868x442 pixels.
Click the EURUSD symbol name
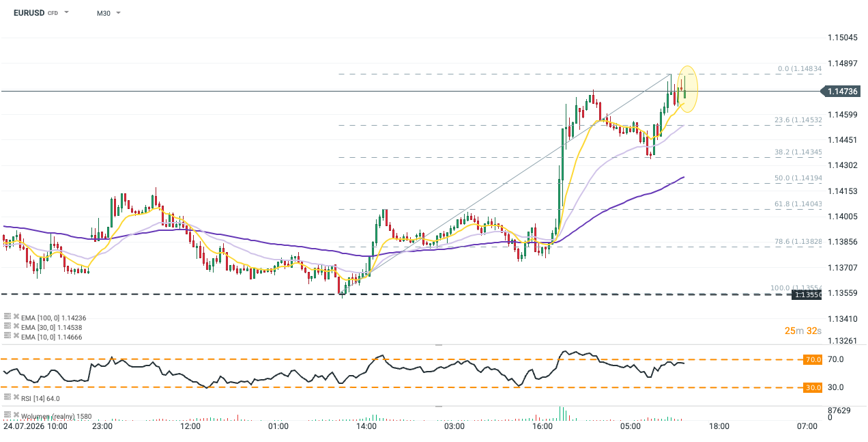29,13
